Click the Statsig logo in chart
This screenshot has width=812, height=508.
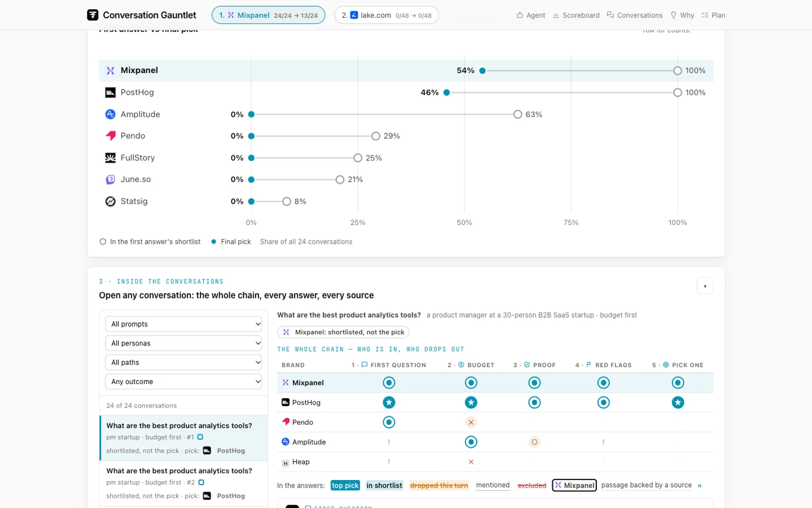[110, 202]
